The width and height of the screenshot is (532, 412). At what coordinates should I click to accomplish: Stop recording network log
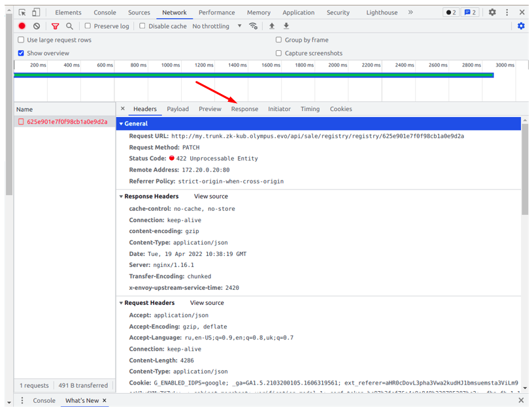coord(22,26)
